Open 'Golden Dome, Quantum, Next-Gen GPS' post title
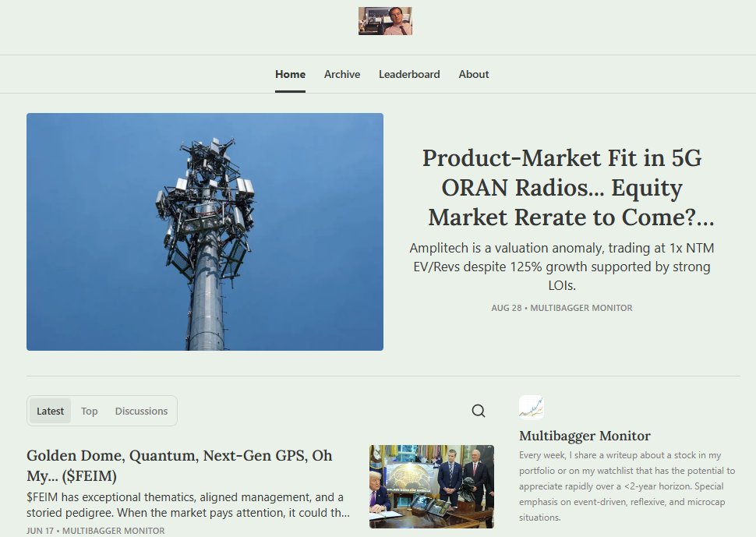Image resolution: width=756 pixels, height=537 pixels. 179,465
